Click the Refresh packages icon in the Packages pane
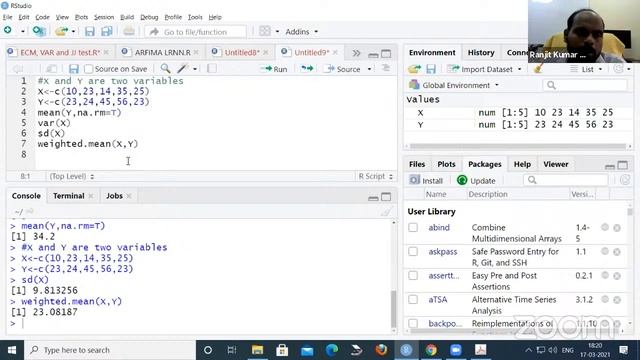The height and width of the screenshot is (360, 640). [624, 180]
